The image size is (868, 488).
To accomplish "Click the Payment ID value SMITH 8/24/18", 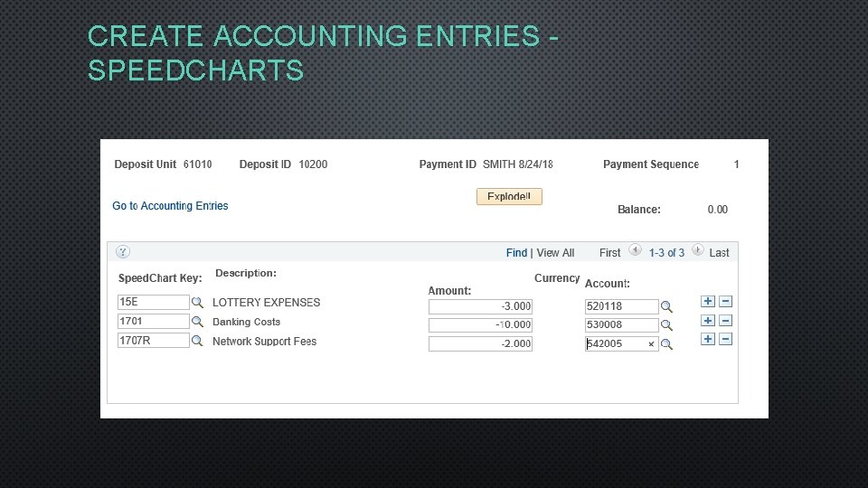I will pos(517,164).
